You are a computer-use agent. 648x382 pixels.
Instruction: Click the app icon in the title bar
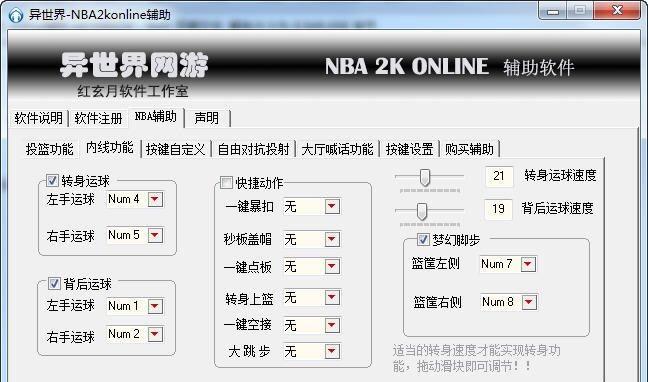click(16, 15)
